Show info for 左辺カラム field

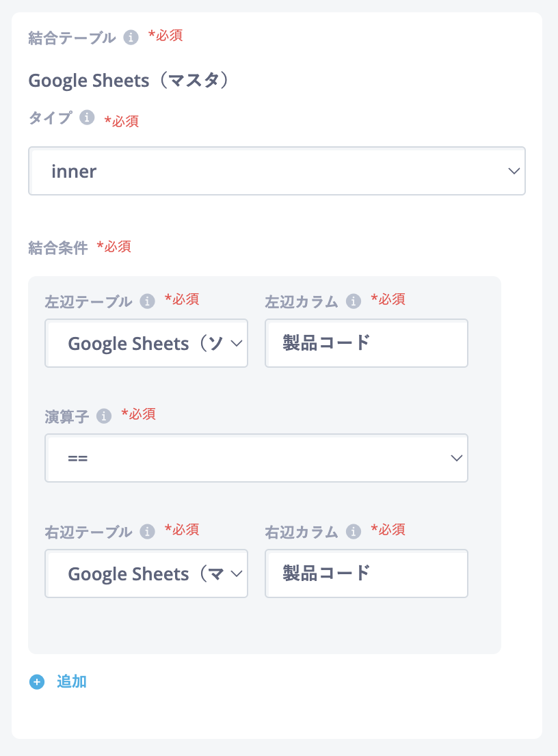[354, 301]
